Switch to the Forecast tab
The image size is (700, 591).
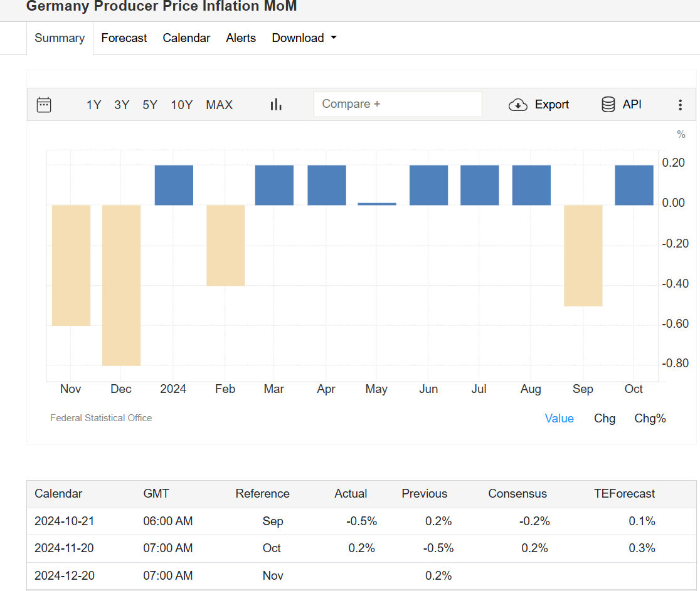(x=124, y=38)
